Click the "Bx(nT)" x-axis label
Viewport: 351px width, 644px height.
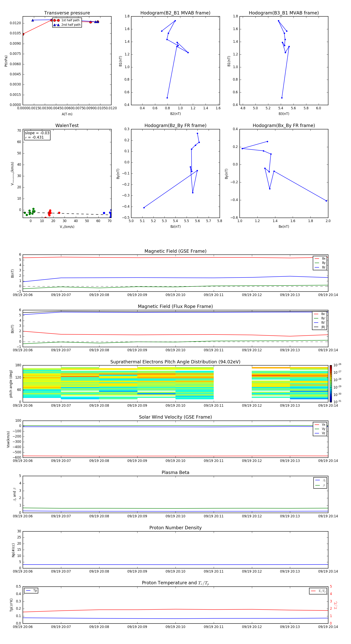tap(284, 227)
